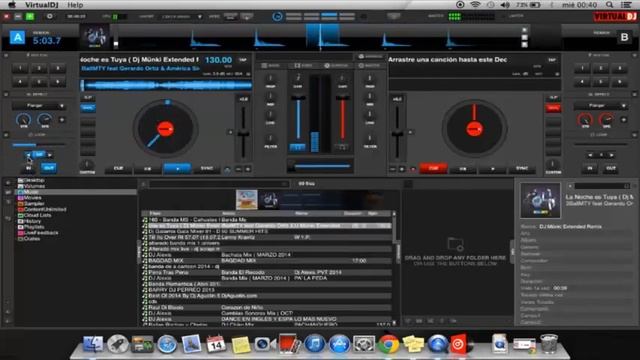Turn deck A GAIN knob

click(x=298, y=77)
